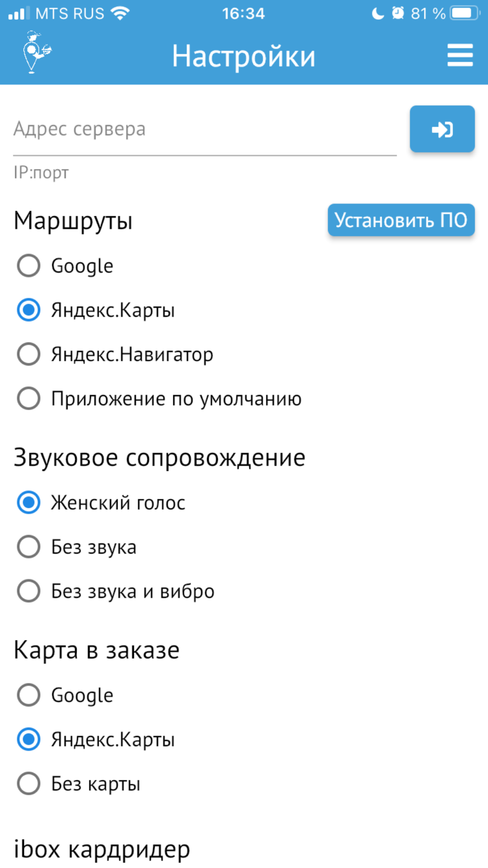
Task: Click the Установить ПО button
Action: pos(401,220)
